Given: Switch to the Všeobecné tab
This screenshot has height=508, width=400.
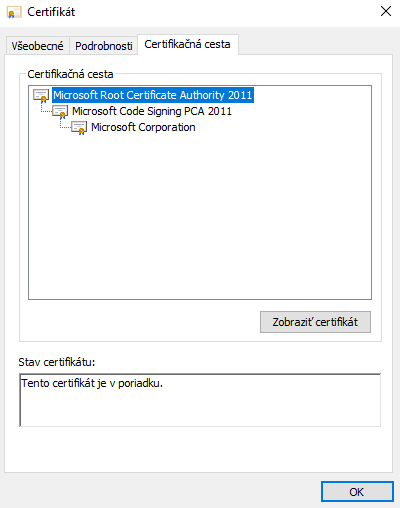Looking at the screenshot, I should pyautogui.click(x=37, y=46).
